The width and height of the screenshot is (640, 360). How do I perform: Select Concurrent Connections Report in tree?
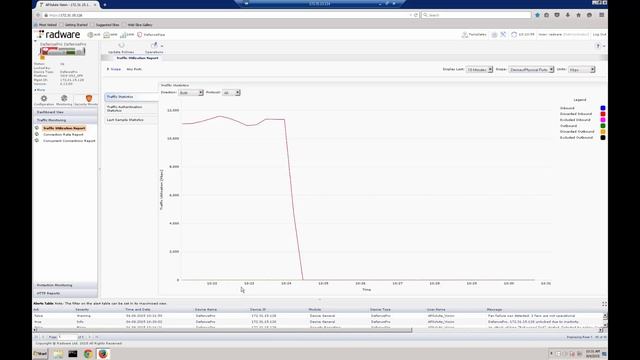coord(69,140)
